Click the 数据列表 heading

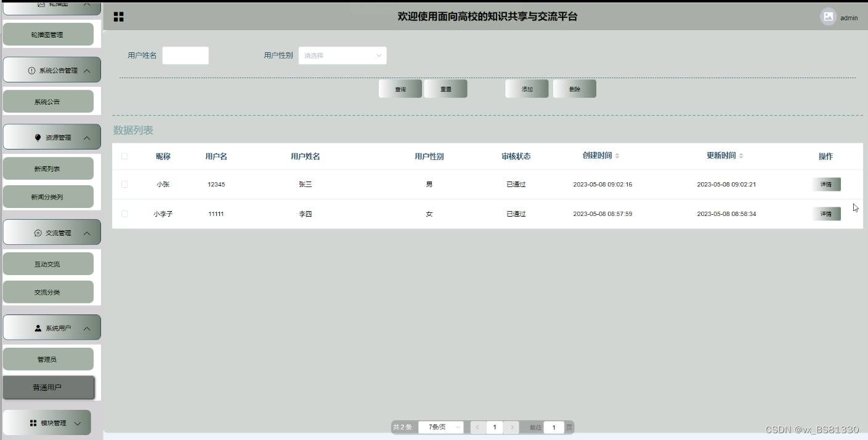[133, 130]
